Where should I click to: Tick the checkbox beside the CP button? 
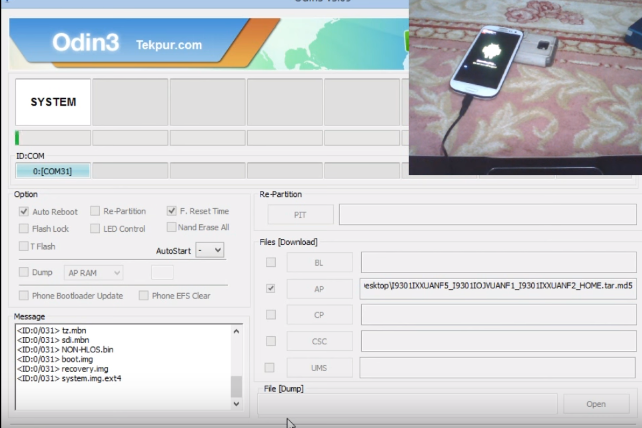click(271, 315)
